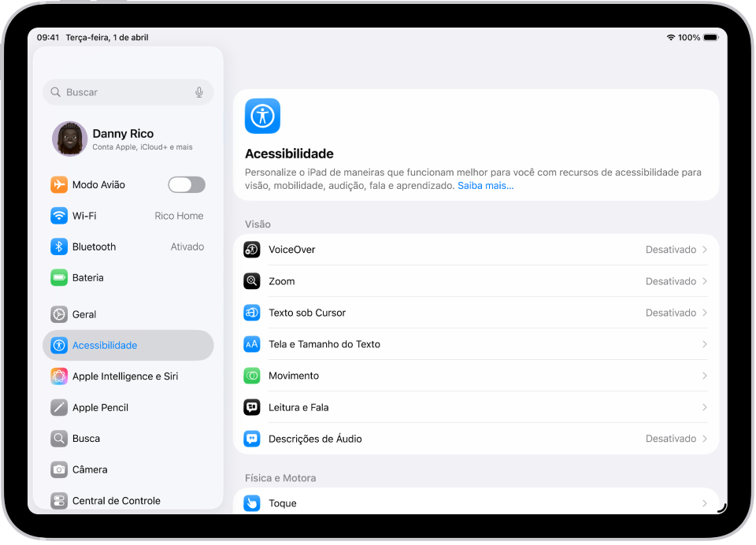The image size is (756, 545).
Task: Click the Toque hand icon
Action: (x=252, y=503)
